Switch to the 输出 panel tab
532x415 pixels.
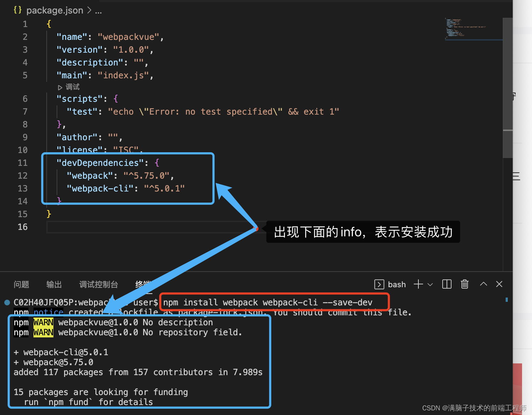(54, 284)
